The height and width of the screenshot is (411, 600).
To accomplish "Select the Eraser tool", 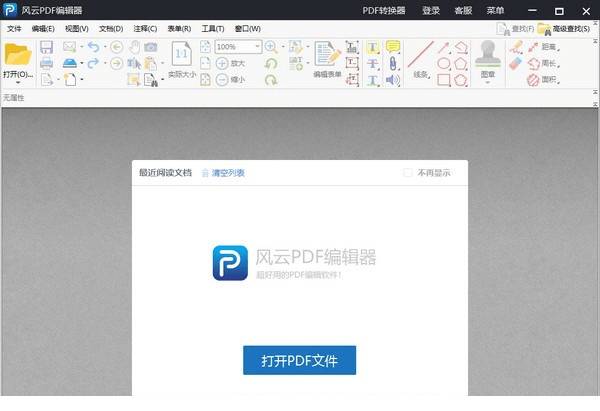I will pyautogui.click(x=516, y=63).
